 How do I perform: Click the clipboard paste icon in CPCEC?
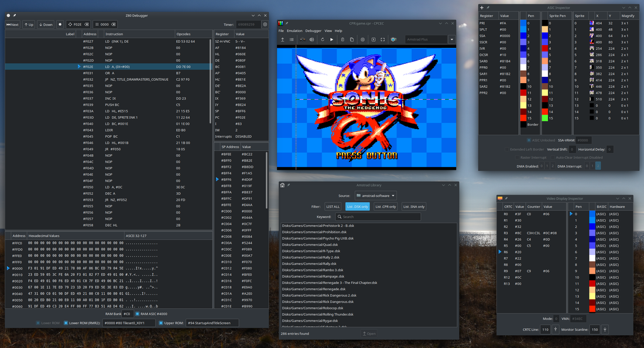(x=342, y=39)
